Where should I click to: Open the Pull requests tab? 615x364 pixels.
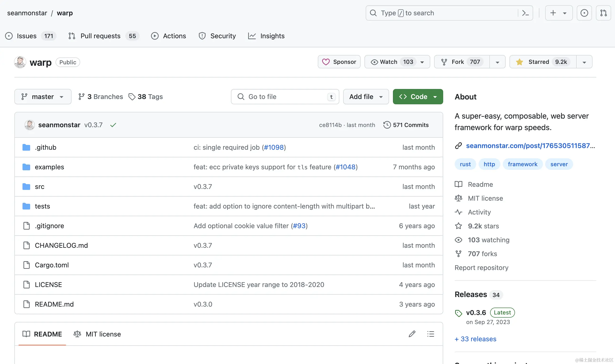click(100, 36)
